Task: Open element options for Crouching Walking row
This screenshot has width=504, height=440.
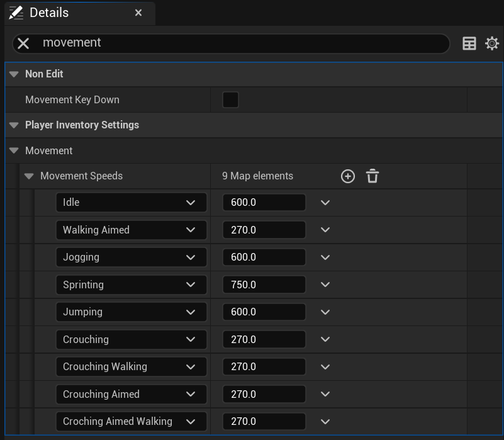Action: click(325, 367)
